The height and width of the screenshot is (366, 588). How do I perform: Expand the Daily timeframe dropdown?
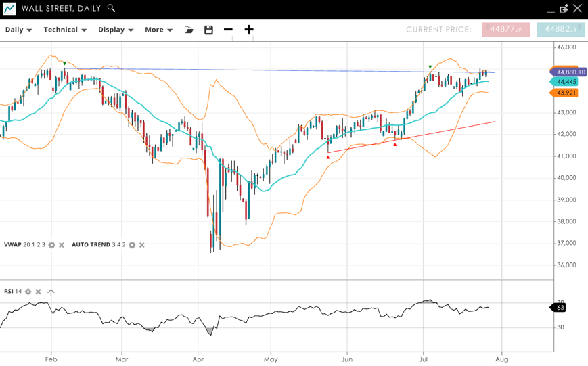pos(19,30)
